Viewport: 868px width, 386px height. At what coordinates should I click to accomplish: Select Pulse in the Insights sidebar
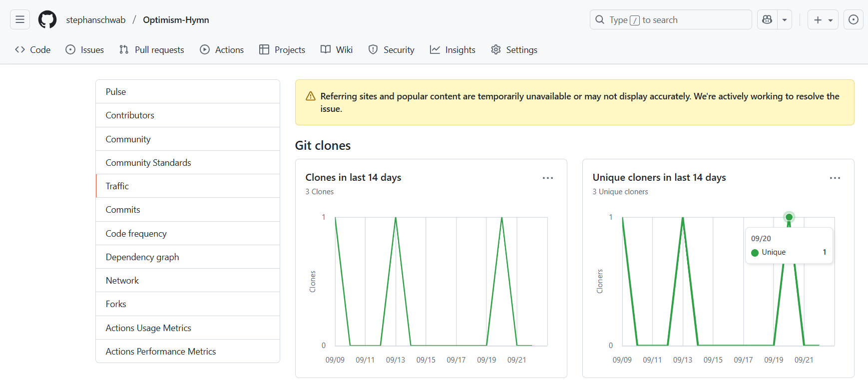coord(116,91)
